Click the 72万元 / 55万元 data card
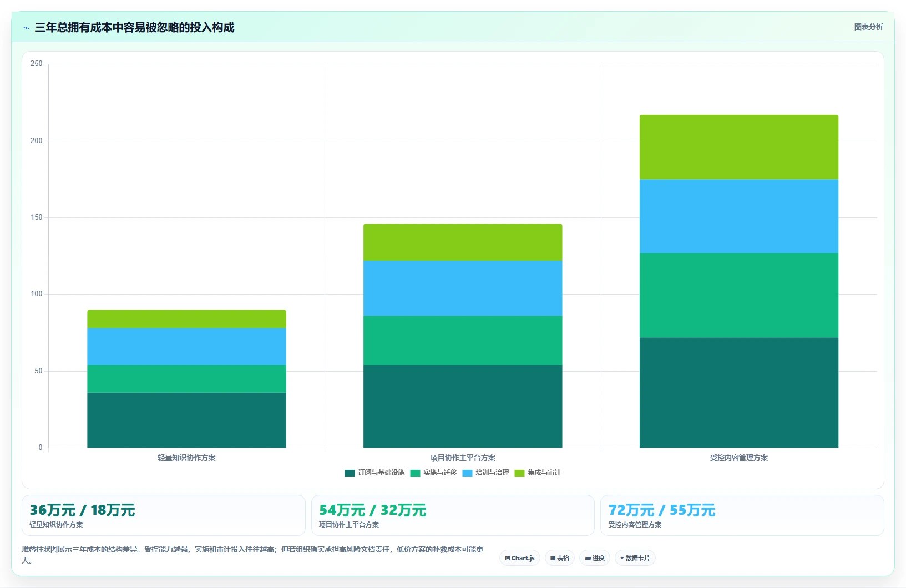Viewport: 906px width, 588px height. 742,515
